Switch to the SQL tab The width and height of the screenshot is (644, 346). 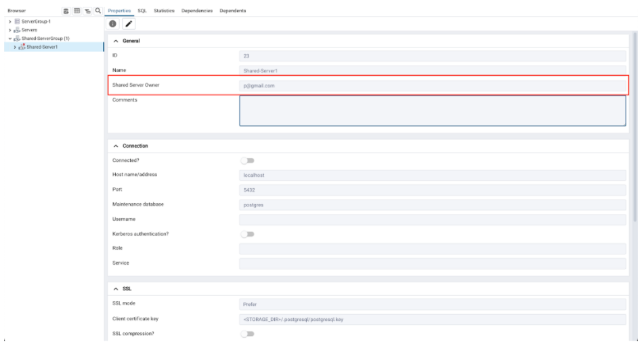tap(142, 12)
